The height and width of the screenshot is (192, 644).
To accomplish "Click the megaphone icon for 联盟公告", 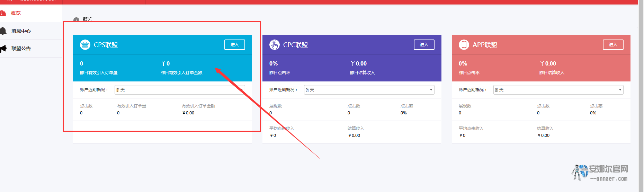I will (3, 49).
